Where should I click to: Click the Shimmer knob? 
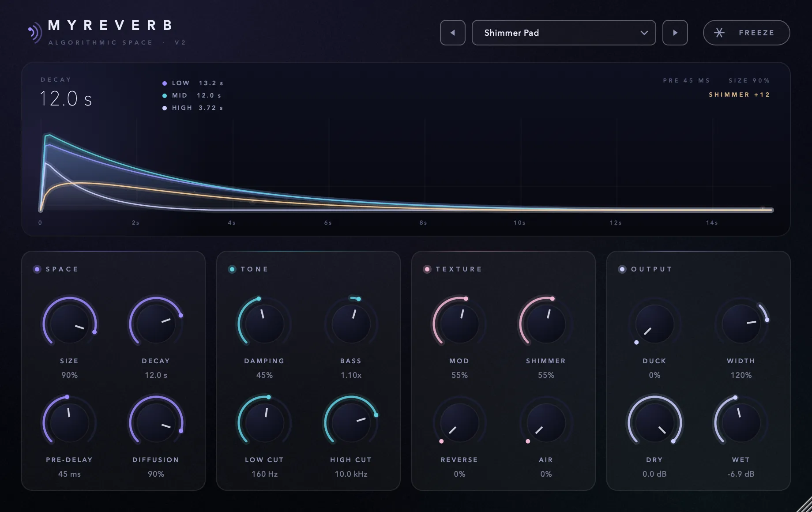(x=546, y=324)
